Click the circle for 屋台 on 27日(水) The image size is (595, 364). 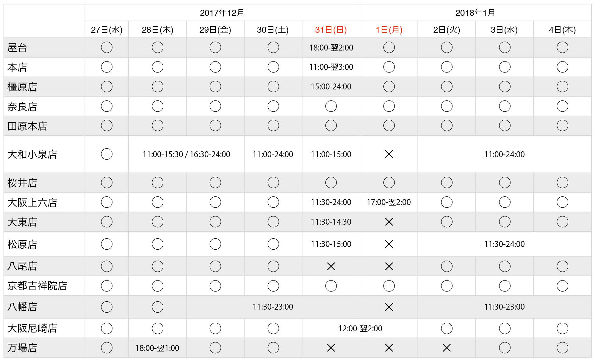point(107,48)
